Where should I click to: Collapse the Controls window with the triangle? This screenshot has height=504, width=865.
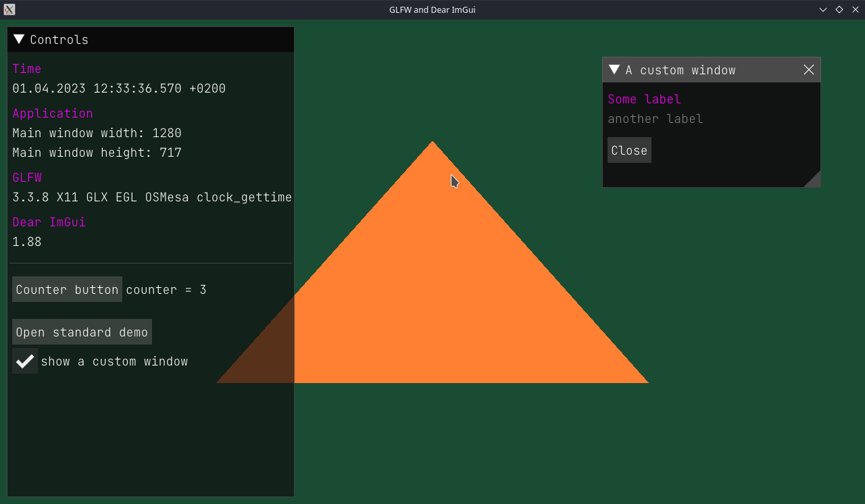19,39
